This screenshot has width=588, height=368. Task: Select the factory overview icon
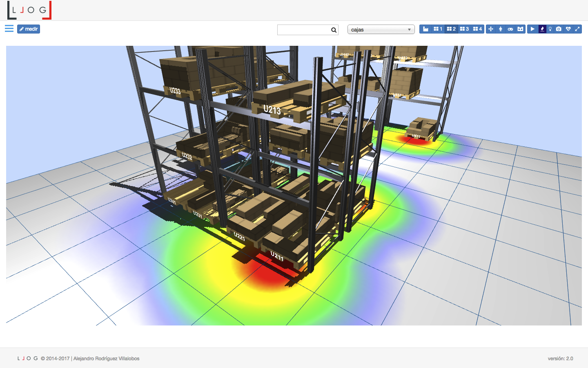tap(425, 29)
